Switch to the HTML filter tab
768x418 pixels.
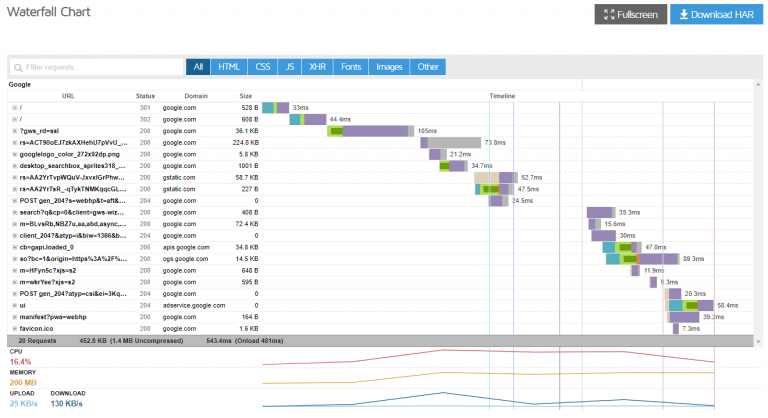(229, 67)
